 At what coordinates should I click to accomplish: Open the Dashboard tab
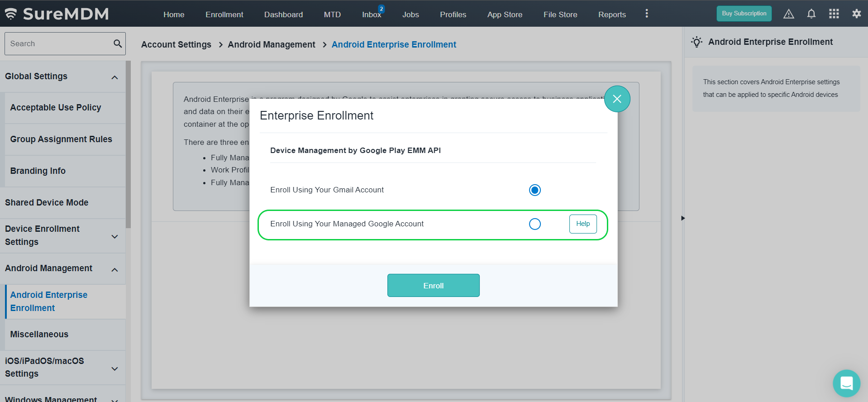click(x=283, y=14)
